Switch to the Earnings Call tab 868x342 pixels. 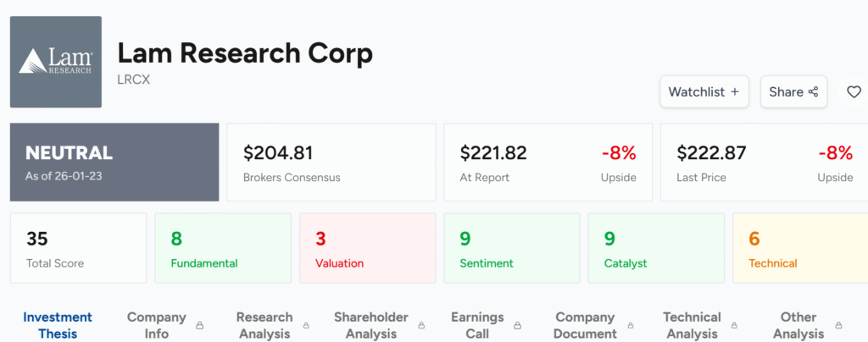(477, 325)
